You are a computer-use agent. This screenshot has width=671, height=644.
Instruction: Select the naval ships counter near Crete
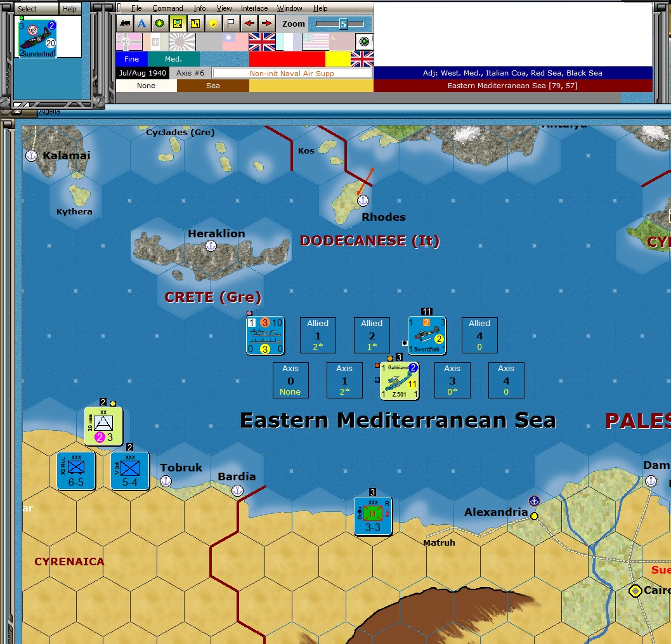coord(265,336)
